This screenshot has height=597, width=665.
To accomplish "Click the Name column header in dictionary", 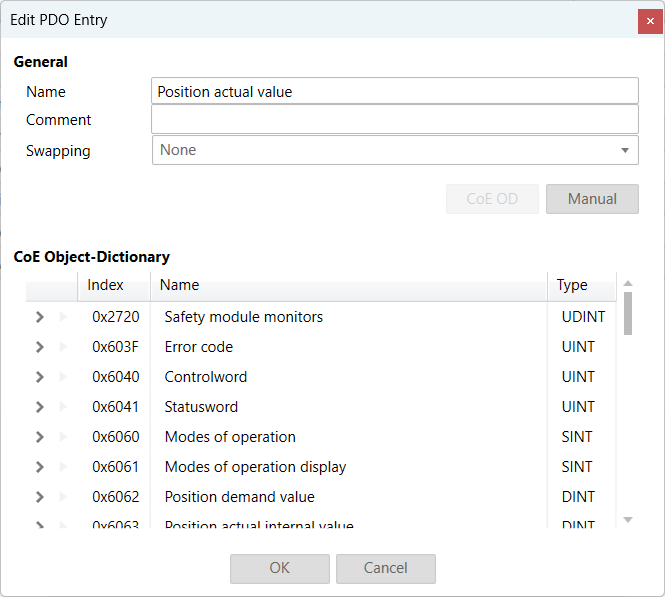I will (x=180, y=285).
